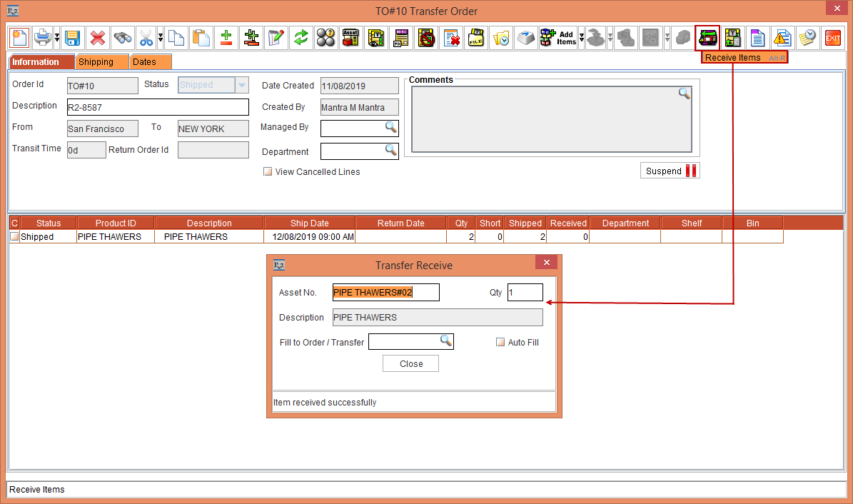Screen dimensions: 853x504
Task: Click the red X delete icon
Action: pyautogui.click(x=97, y=38)
